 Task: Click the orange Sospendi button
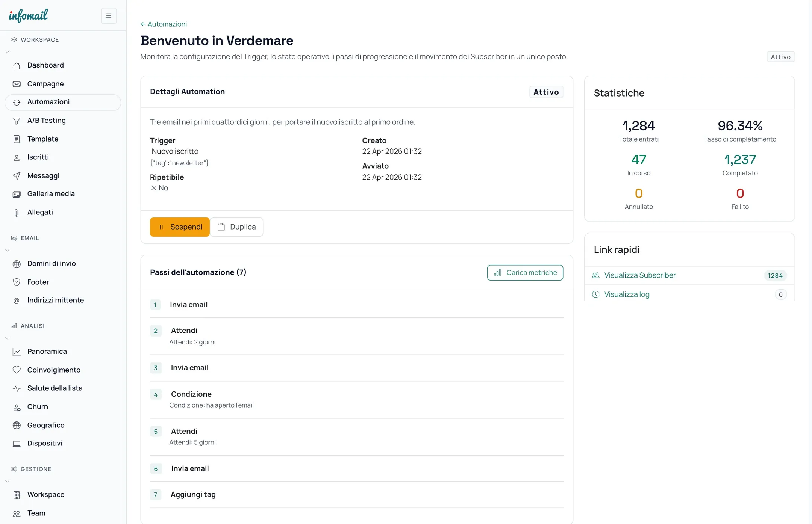tap(180, 227)
